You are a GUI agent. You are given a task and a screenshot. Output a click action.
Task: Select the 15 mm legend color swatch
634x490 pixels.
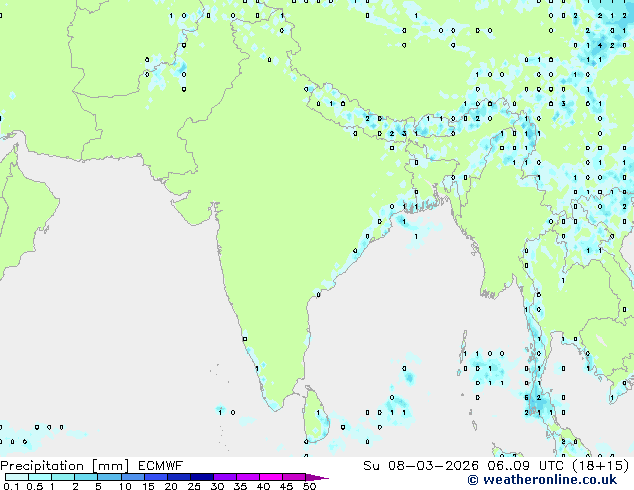coord(156,477)
